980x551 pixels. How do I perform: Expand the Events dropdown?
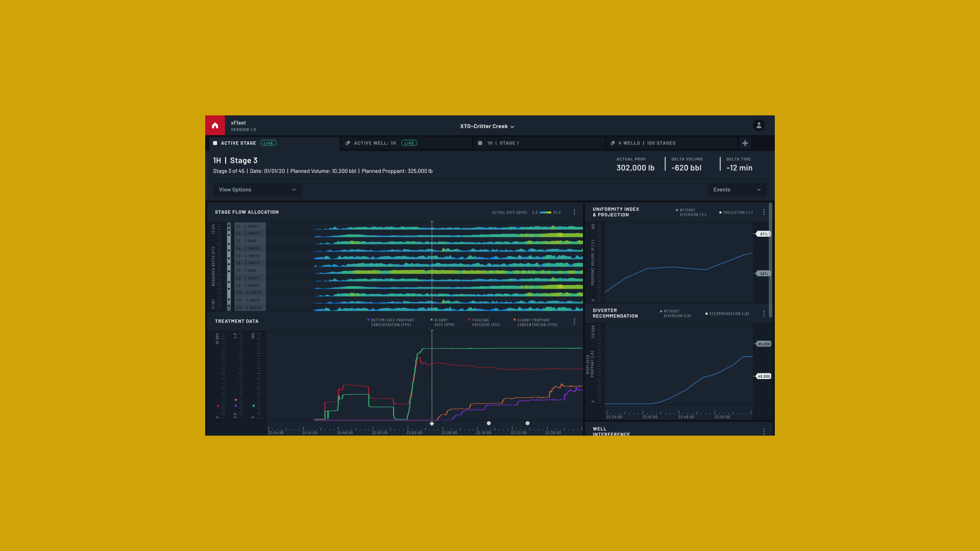pyautogui.click(x=737, y=190)
